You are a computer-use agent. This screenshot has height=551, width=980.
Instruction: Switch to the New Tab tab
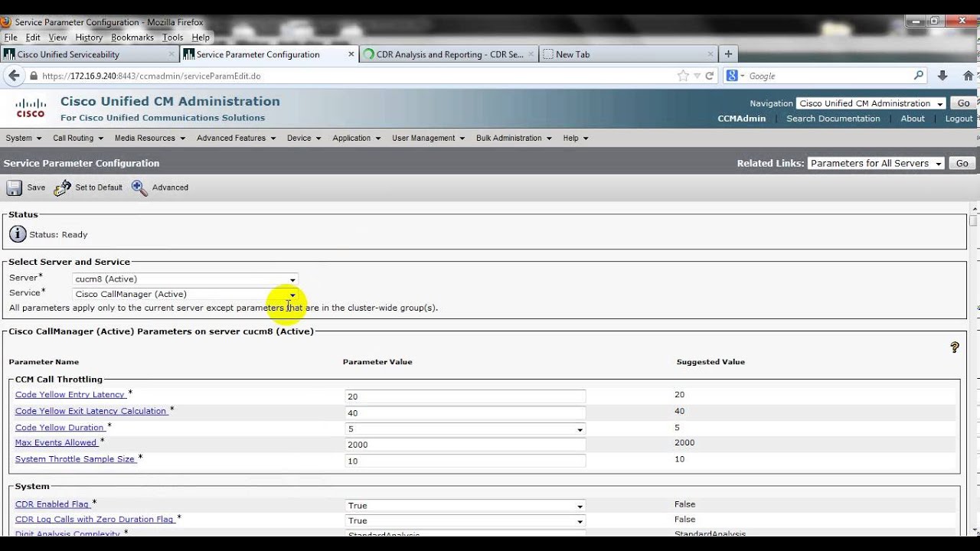click(x=628, y=54)
